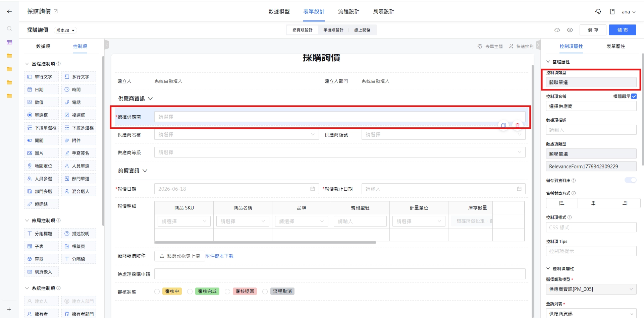This screenshot has width=644, height=318.
Task: Delete the selected 選擇供應商 field
Action: click(518, 125)
